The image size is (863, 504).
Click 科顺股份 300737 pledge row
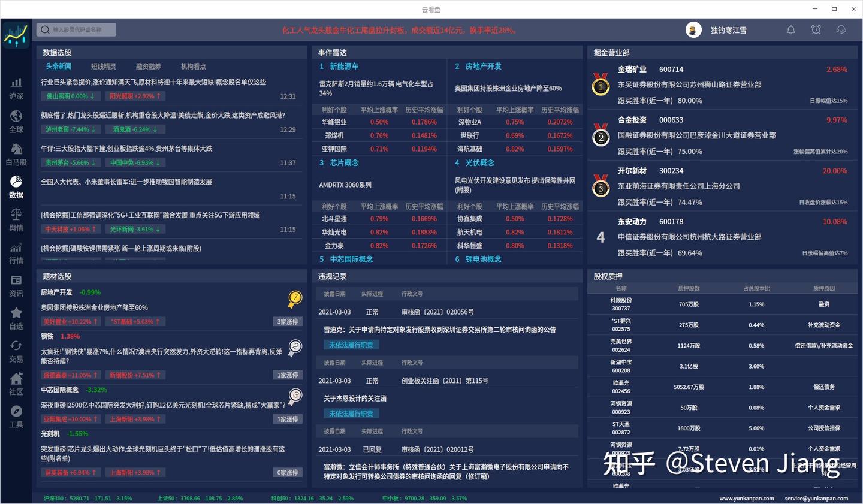723,304
